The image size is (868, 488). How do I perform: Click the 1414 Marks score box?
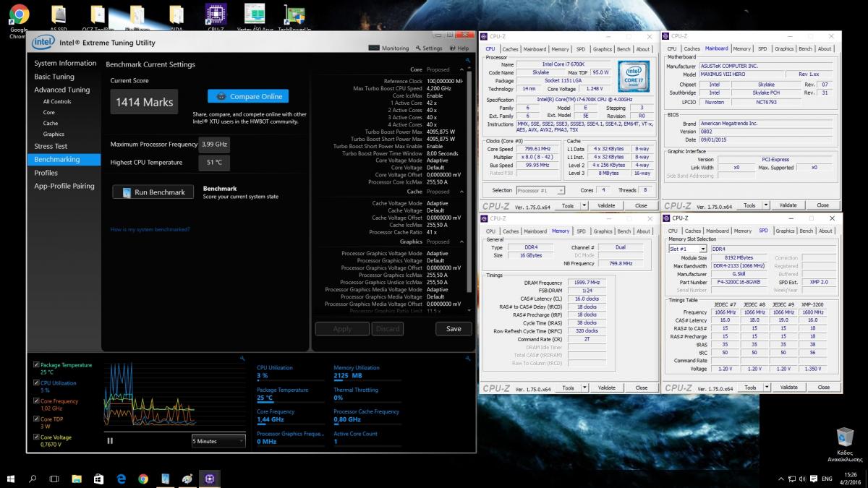click(144, 102)
